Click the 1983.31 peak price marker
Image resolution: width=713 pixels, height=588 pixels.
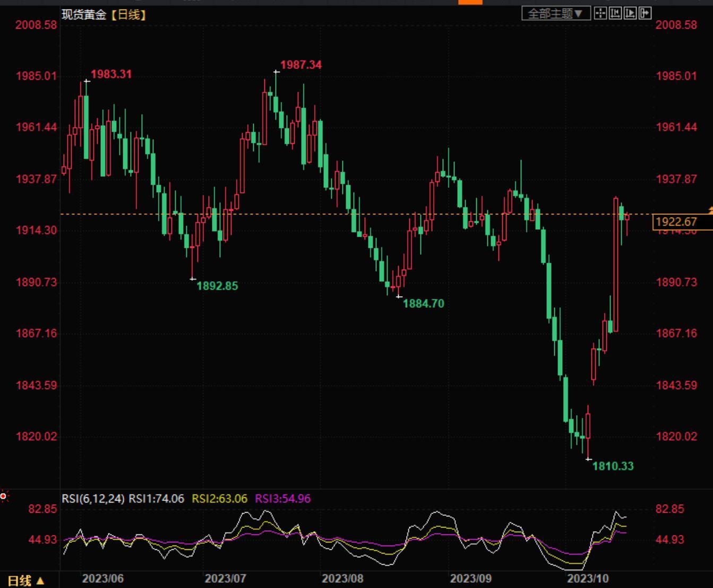[111, 74]
